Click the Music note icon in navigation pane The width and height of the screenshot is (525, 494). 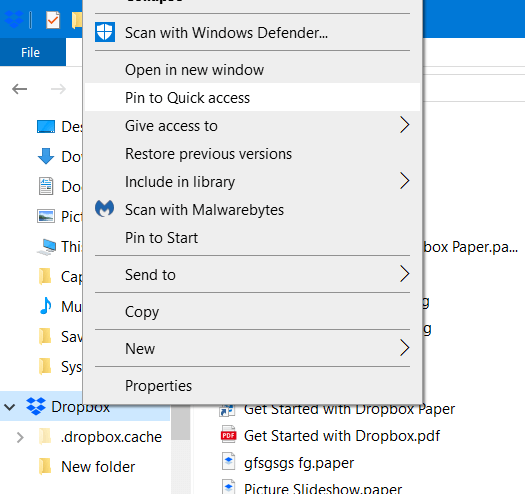tap(46, 306)
